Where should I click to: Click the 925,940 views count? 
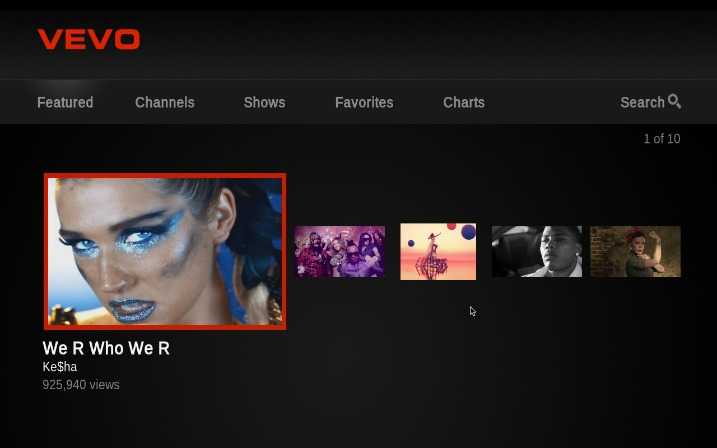pos(81,385)
